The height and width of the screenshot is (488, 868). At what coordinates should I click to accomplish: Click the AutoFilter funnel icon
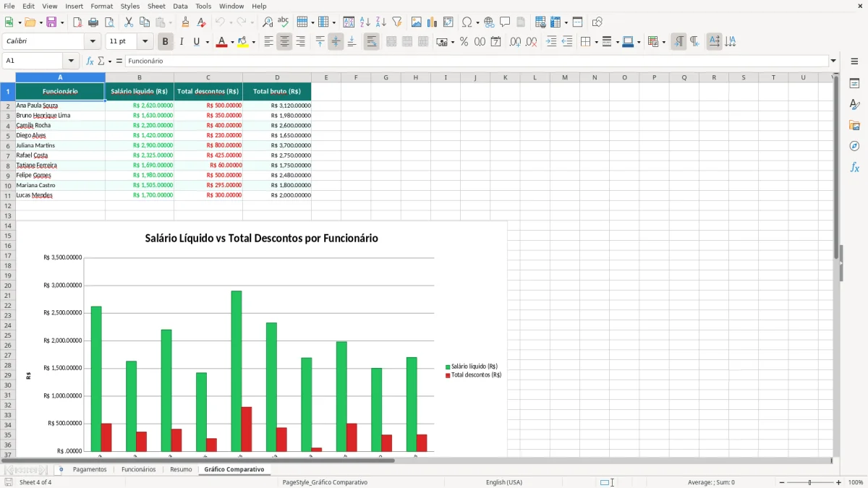pyautogui.click(x=396, y=22)
